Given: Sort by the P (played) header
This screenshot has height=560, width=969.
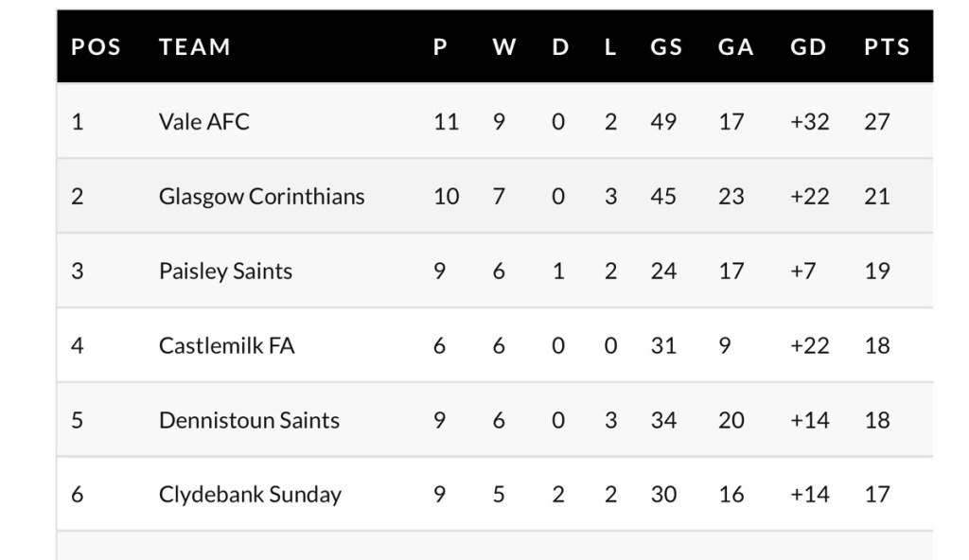Looking at the screenshot, I should [440, 47].
